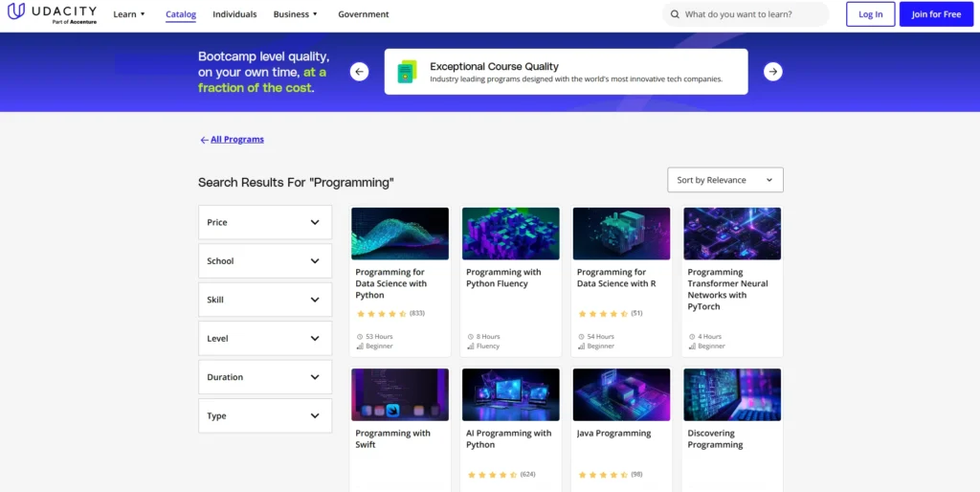The width and height of the screenshot is (980, 492).
Task: Click thumbnail of Programming for Data Science with Python
Action: [x=400, y=234]
